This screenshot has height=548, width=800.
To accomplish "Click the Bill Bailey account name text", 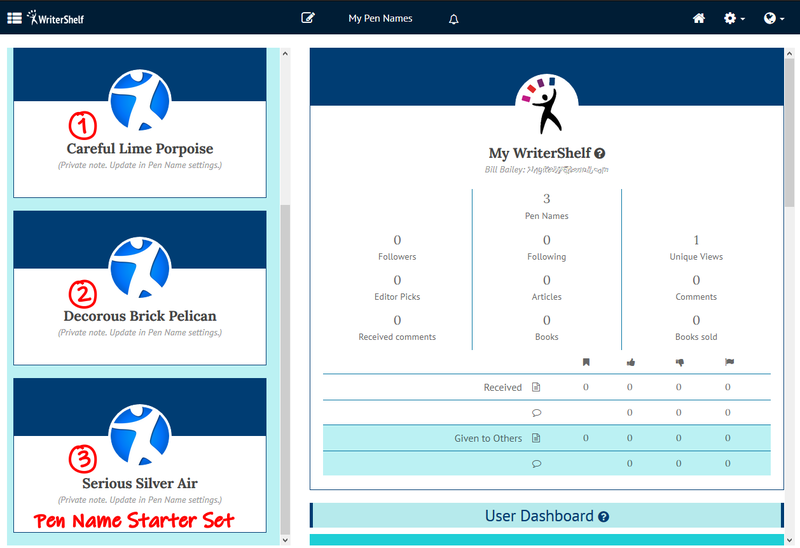I will click(x=504, y=169).
